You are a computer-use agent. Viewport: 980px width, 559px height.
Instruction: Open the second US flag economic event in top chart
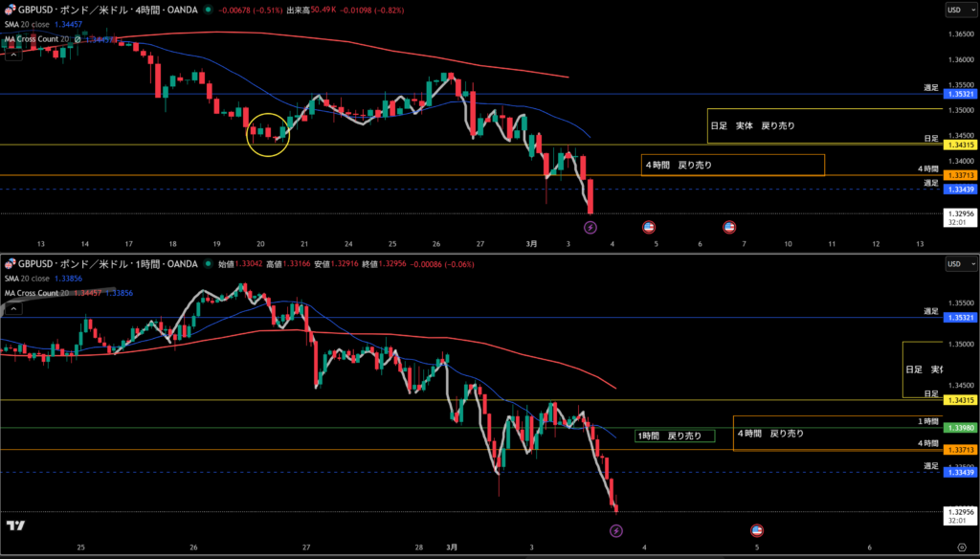(729, 227)
